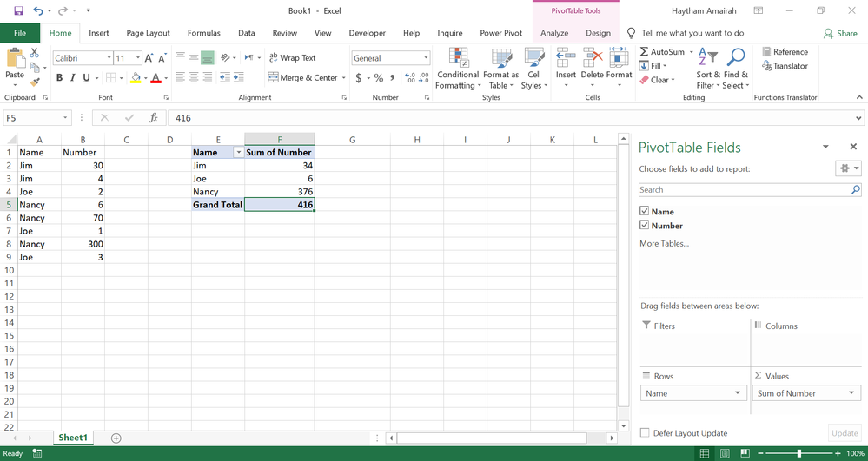The image size is (868, 461).
Task: Open Name filter dropdown in pivot table
Action: 239,152
